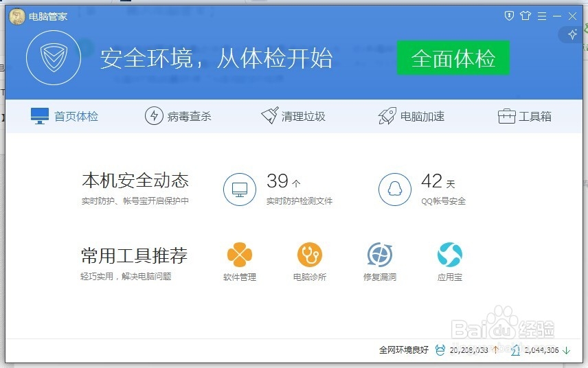Click 本机安全动态 heading
588x368 pixels.
tap(135, 181)
